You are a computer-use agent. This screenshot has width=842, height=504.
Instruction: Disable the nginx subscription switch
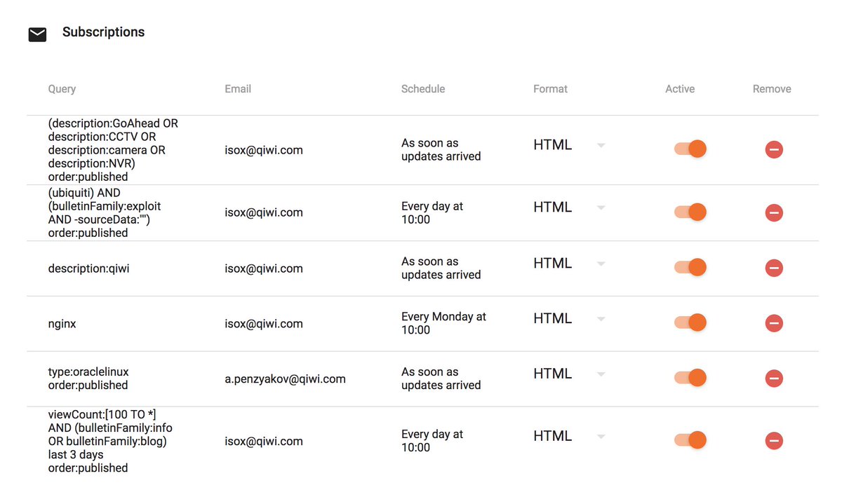click(690, 322)
